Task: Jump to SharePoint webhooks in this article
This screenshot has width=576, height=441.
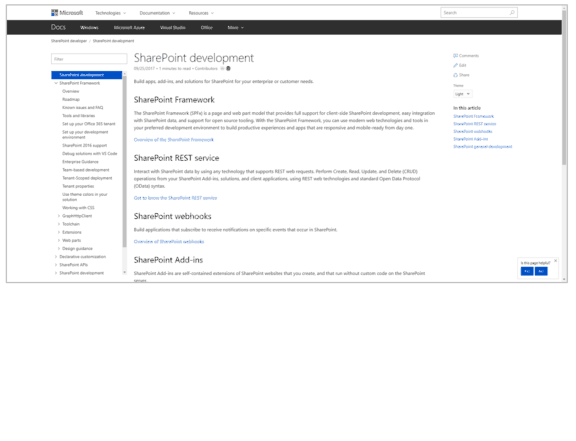Action: 473,132
